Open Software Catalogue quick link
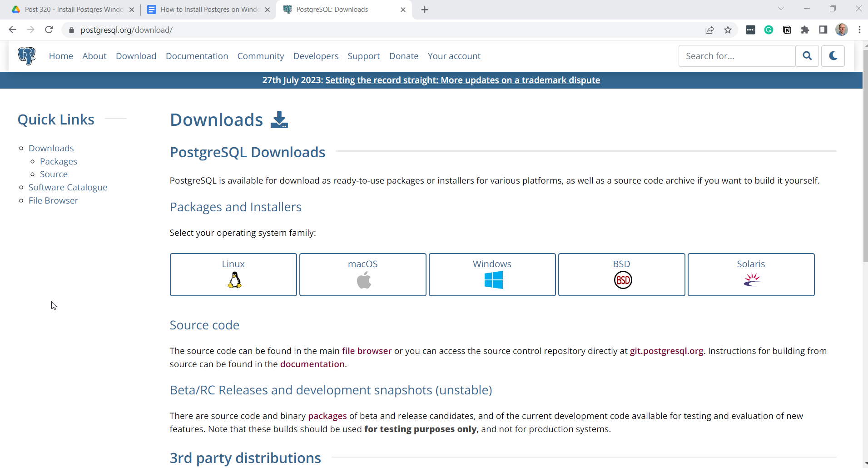868x468 pixels. point(68,187)
